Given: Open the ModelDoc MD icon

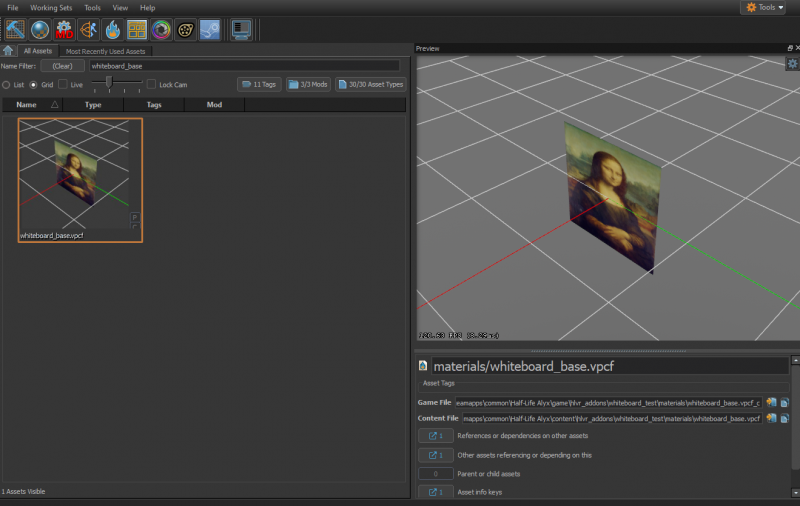Looking at the screenshot, I should [x=64, y=30].
